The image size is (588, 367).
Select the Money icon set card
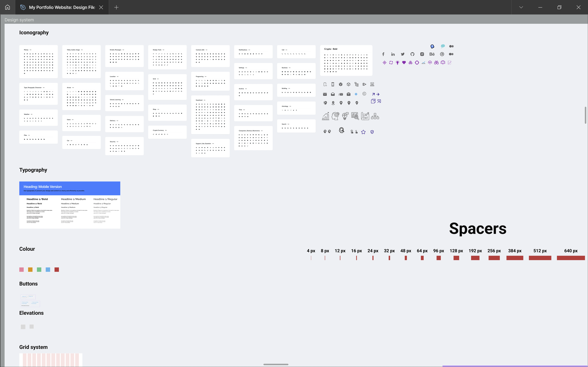tap(38, 62)
